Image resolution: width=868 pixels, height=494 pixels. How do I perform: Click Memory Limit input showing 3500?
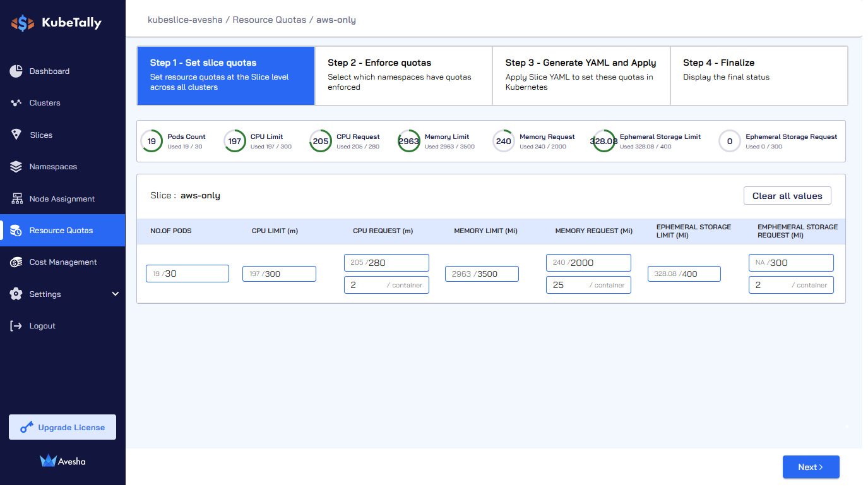[482, 274]
